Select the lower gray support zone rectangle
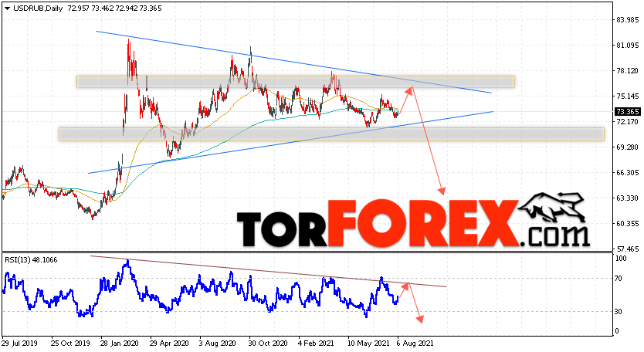The width and height of the screenshot is (644, 352). (x=331, y=134)
